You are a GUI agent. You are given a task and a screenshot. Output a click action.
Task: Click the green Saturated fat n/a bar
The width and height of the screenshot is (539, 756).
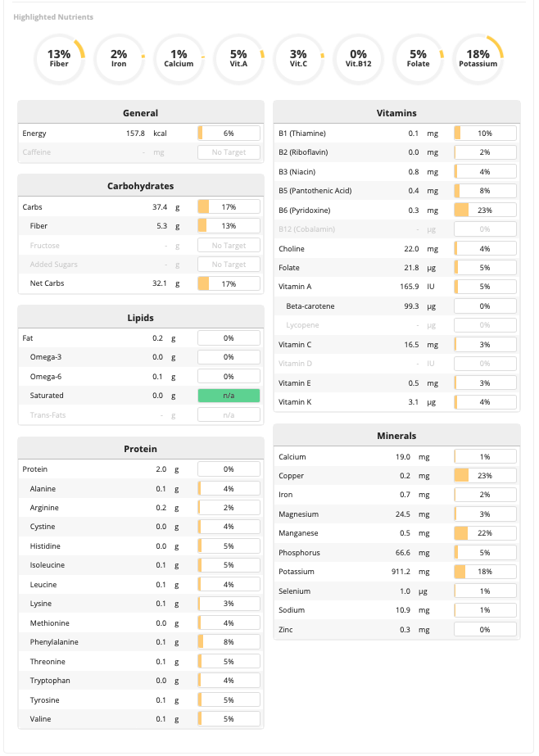tap(229, 396)
